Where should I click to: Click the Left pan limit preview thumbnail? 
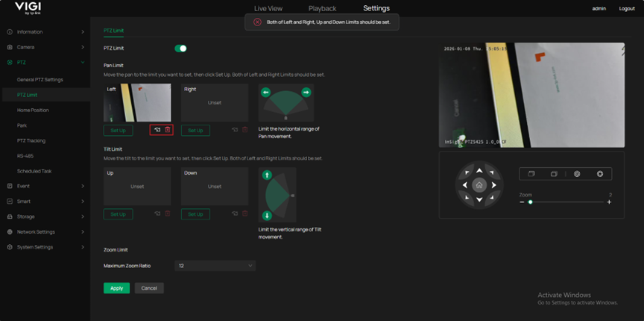click(x=137, y=103)
